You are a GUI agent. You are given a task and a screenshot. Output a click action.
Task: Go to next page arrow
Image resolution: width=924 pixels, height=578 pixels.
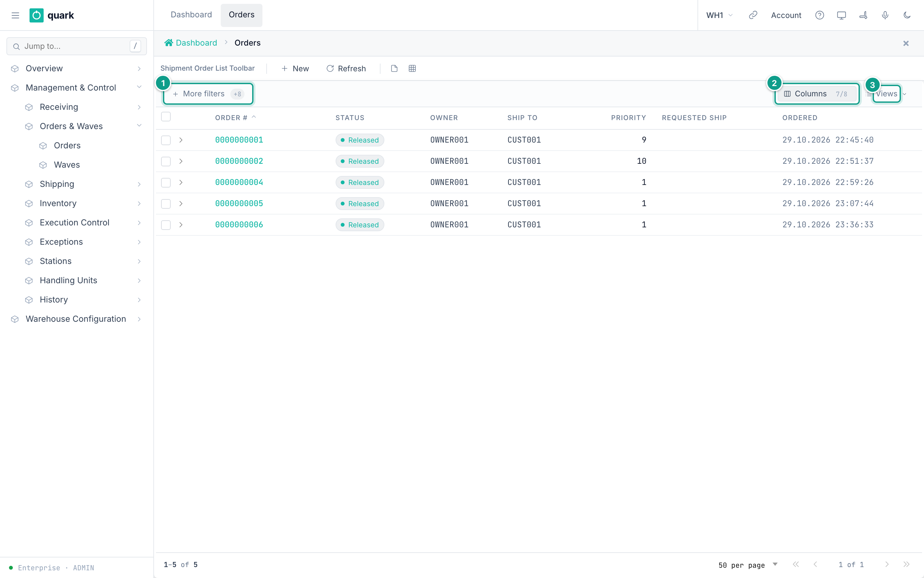pos(887,565)
